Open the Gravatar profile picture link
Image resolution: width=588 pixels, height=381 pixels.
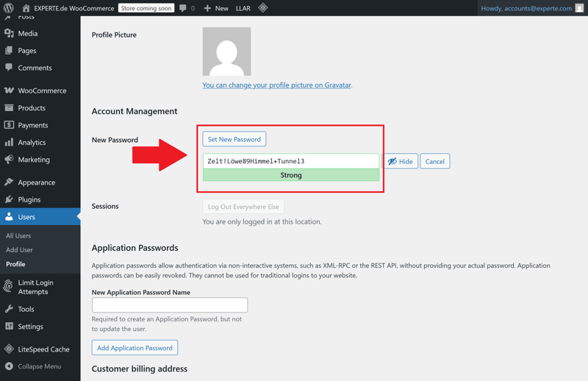pos(276,85)
